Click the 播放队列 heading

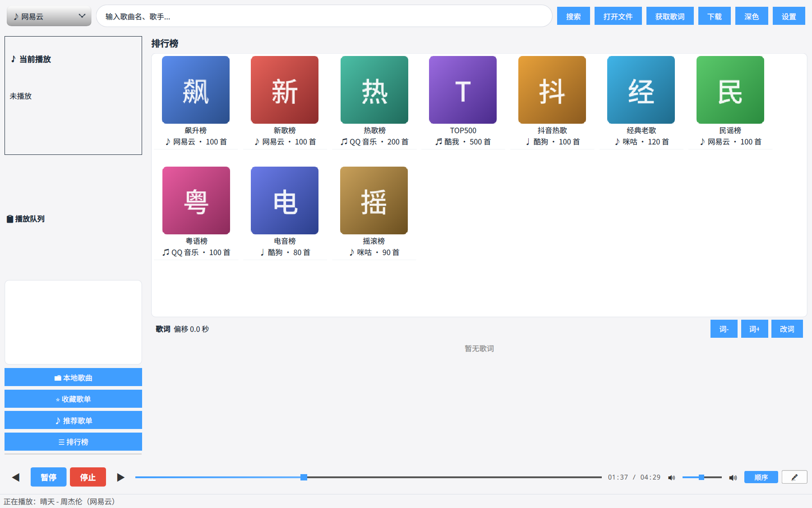(x=26, y=219)
